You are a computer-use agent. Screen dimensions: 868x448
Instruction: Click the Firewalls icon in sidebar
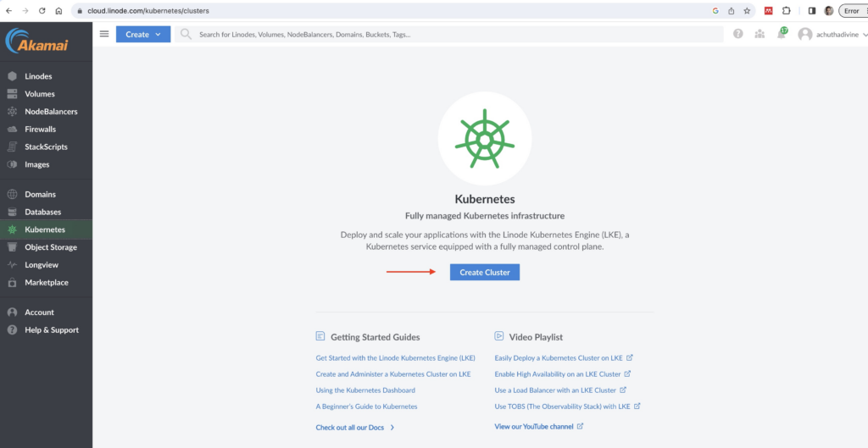coord(12,130)
